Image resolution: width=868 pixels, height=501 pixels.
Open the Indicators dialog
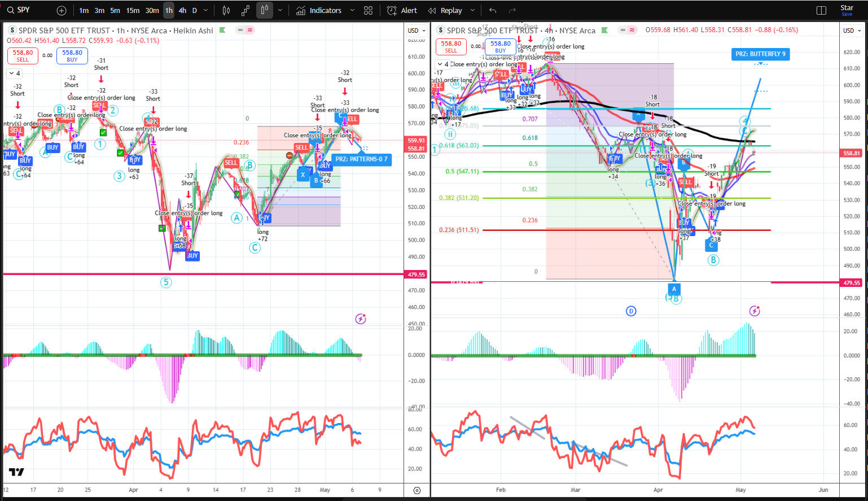click(319, 11)
